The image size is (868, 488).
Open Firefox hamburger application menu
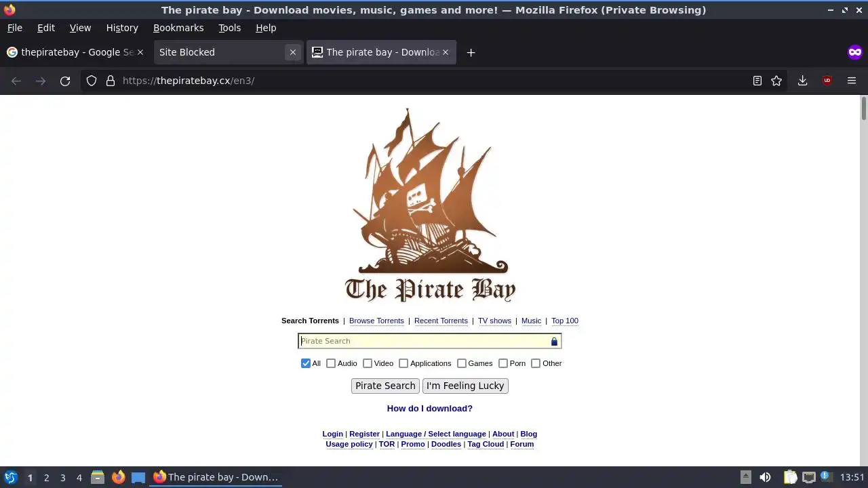(x=852, y=81)
